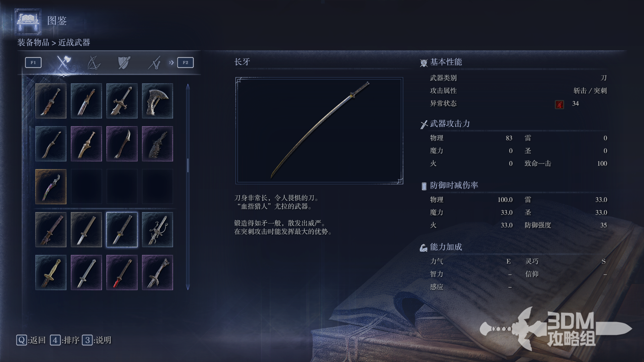Select the melee weapons crossed axe tab
644x362 pixels.
pos(63,62)
